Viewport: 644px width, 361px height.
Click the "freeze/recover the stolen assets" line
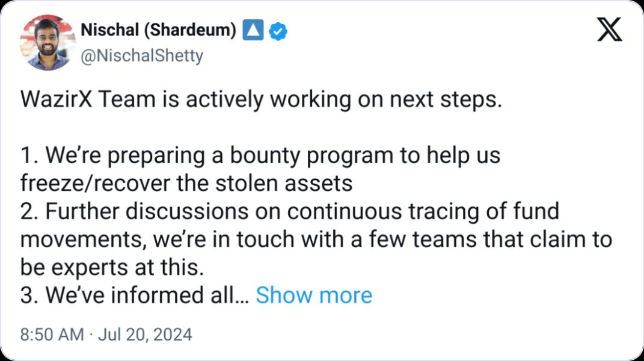pos(186,183)
